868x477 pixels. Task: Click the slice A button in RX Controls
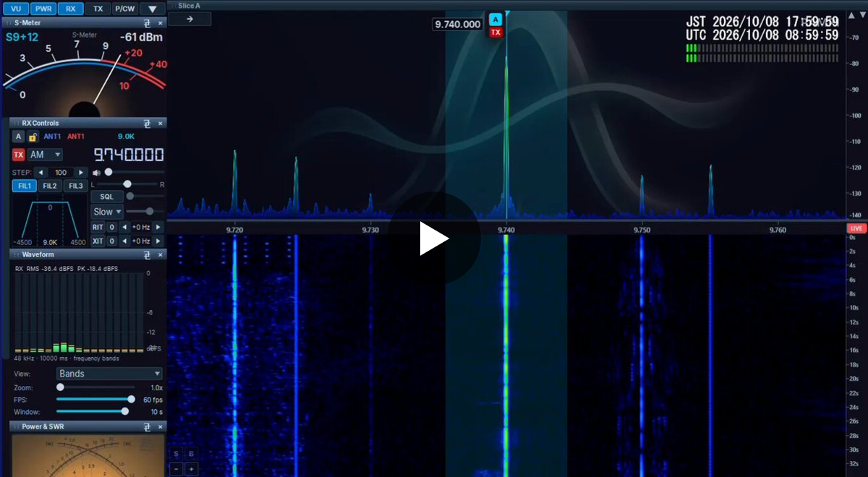[19, 137]
